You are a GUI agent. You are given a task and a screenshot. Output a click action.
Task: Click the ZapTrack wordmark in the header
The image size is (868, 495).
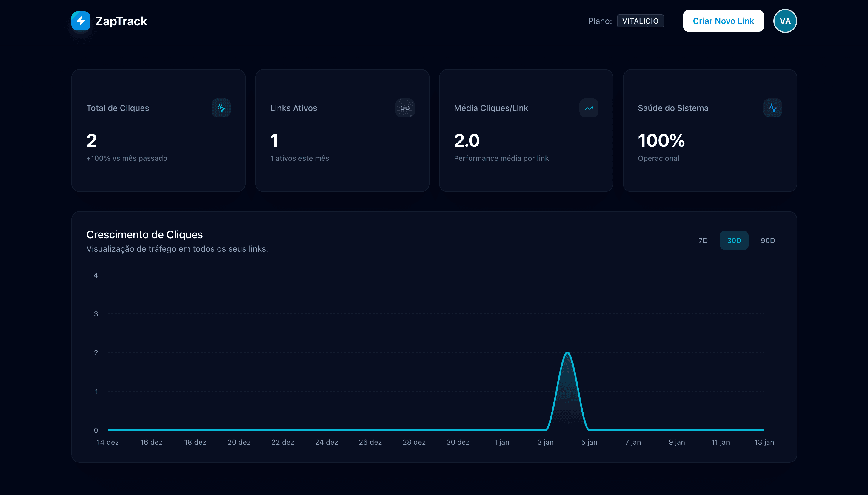tap(121, 21)
